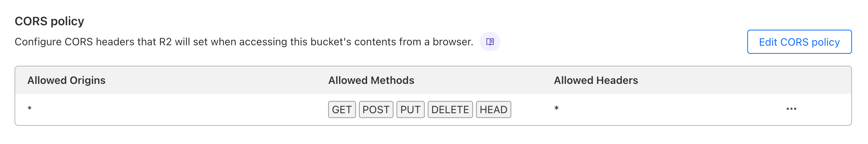868x144 pixels.
Task: Select the POST method tag
Action: [x=376, y=109]
